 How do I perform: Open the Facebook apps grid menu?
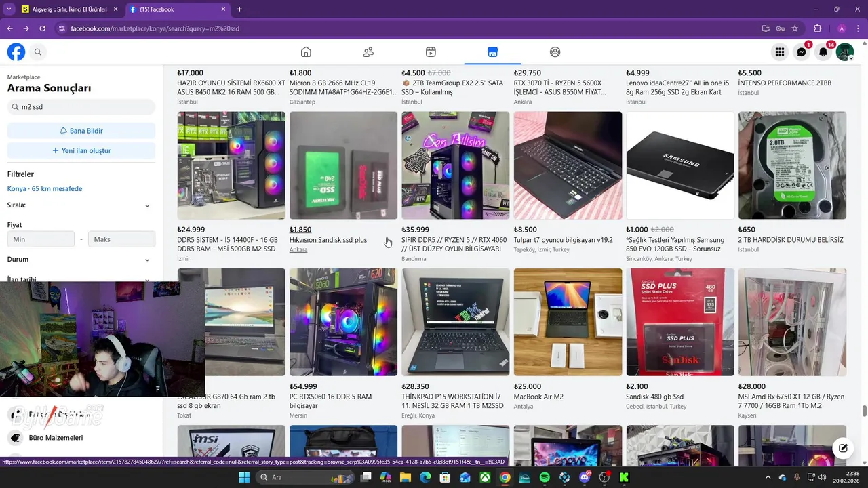[780, 52]
